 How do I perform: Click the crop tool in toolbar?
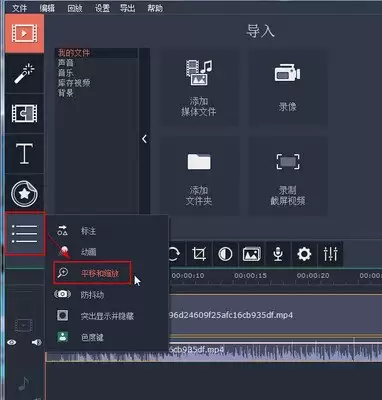pos(199,254)
